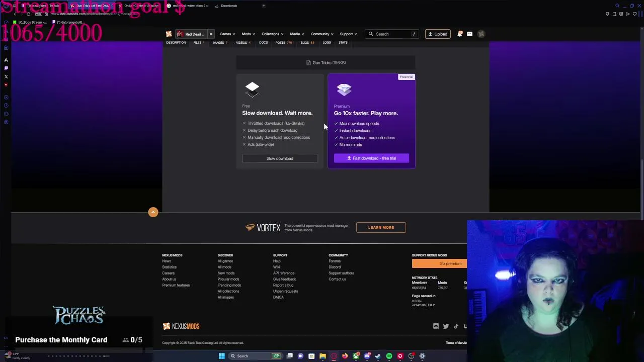Open the Terms of Service link
644x362 pixels.
pos(456,343)
